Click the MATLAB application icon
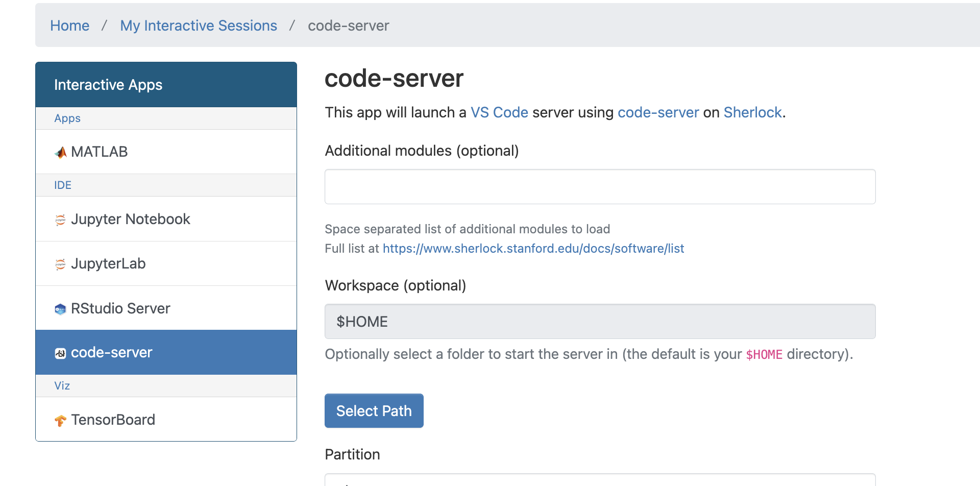 click(60, 152)
